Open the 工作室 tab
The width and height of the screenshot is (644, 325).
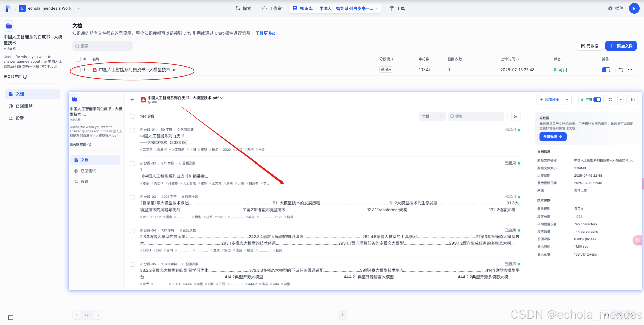(x=272, y=8)
